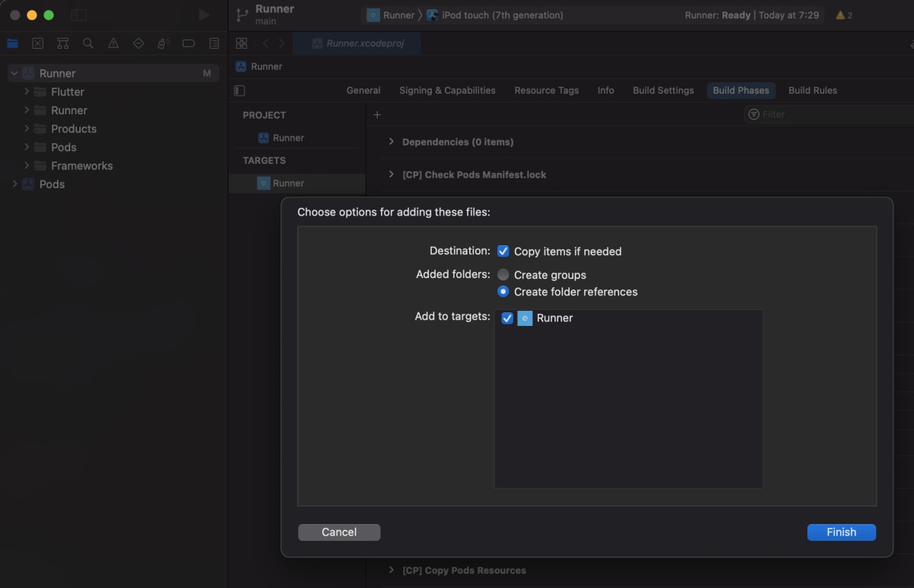The height and width of the screenshot is (588, 914).
Task: Click the M modified status badge
Action: click(x=207, y=73)
